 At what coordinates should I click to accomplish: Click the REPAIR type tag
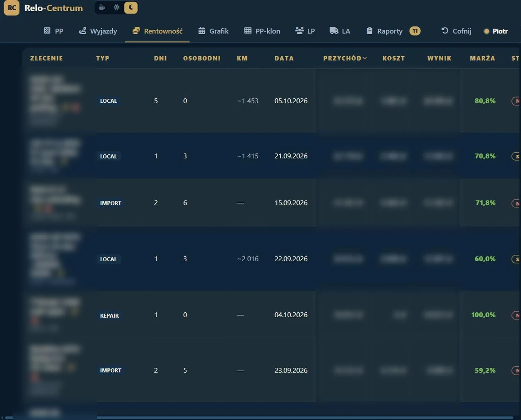(110, 315)
